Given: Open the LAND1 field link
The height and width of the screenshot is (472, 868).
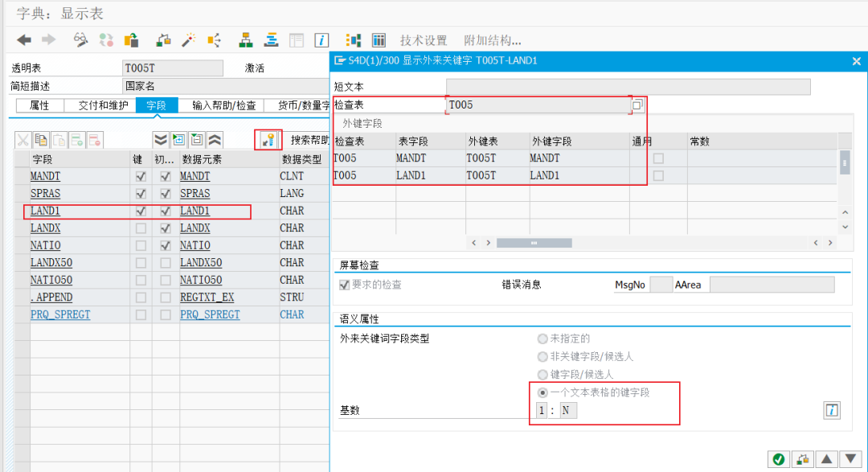Looking at the screenshot, I should point(45,211).
